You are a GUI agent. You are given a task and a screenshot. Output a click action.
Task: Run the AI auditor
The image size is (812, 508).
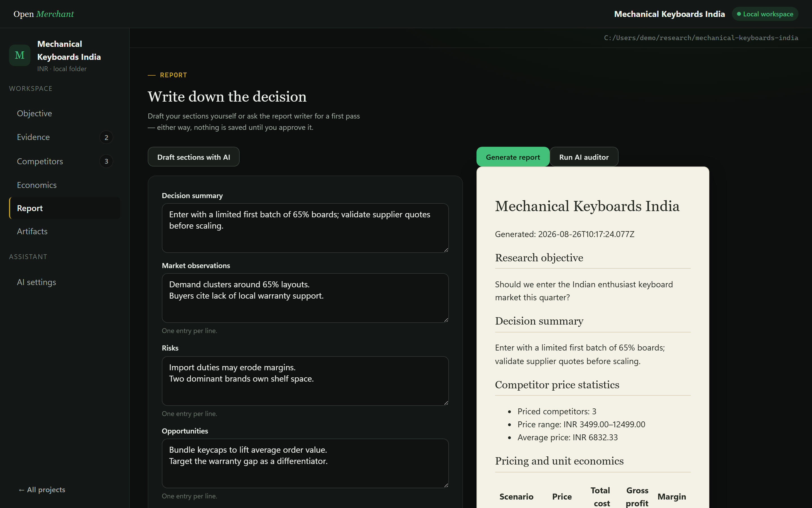(584, 157)
